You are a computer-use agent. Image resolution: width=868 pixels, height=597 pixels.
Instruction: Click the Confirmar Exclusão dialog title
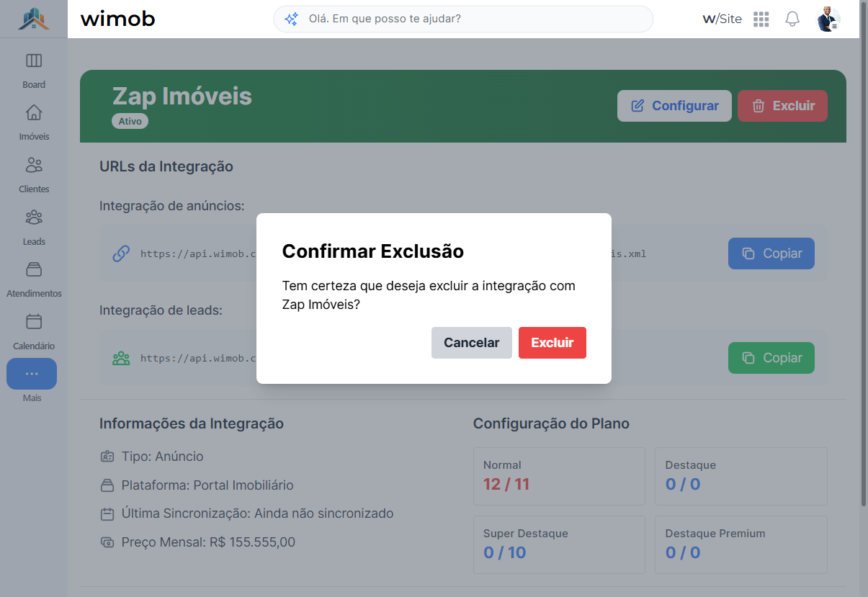click(372, 251)
